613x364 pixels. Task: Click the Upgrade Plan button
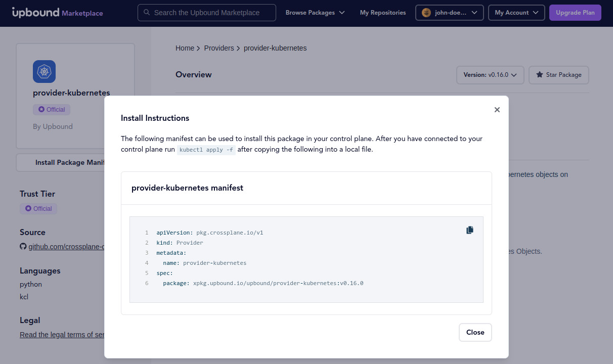(x=575, y=13)
